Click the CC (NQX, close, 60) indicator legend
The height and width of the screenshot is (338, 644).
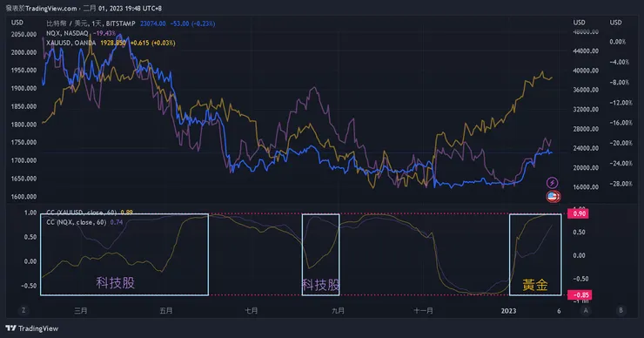77,222
